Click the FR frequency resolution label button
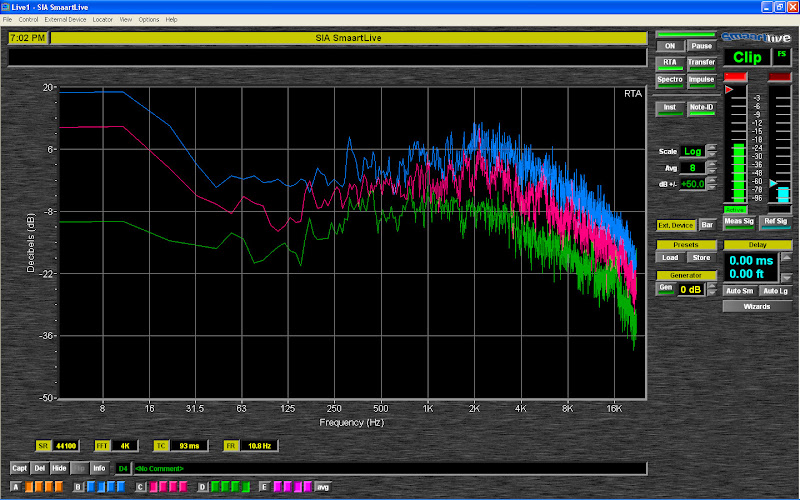 (x=231, y=446)
